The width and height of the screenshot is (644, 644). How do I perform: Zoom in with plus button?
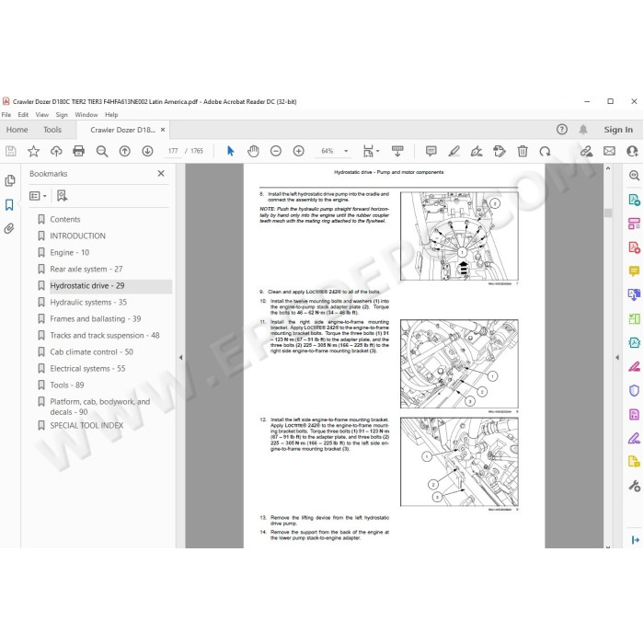click(x=299, y=151)
